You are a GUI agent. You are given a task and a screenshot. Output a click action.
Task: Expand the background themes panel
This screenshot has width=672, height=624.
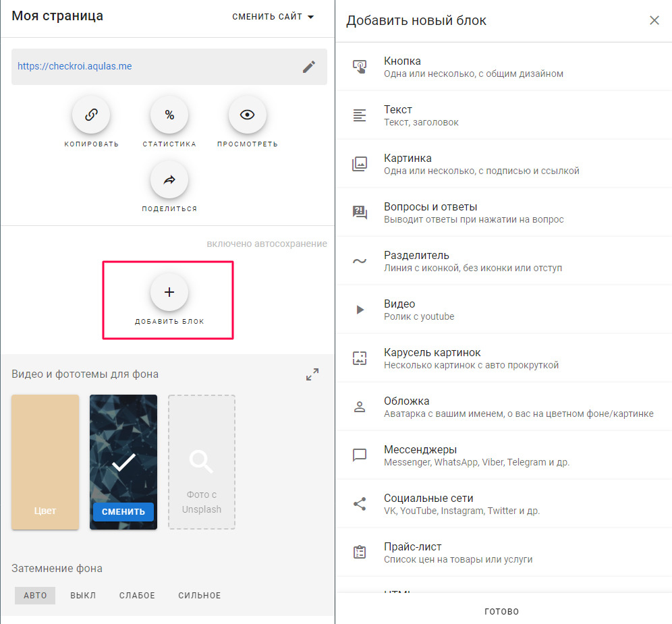312,374
